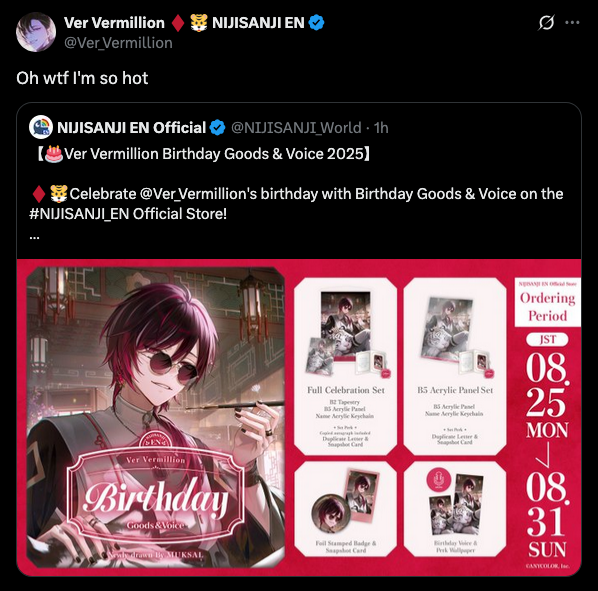Open the Birthday Goods & Voice artwork image
This screenshot has width=598, height=591.
point(156,418)
